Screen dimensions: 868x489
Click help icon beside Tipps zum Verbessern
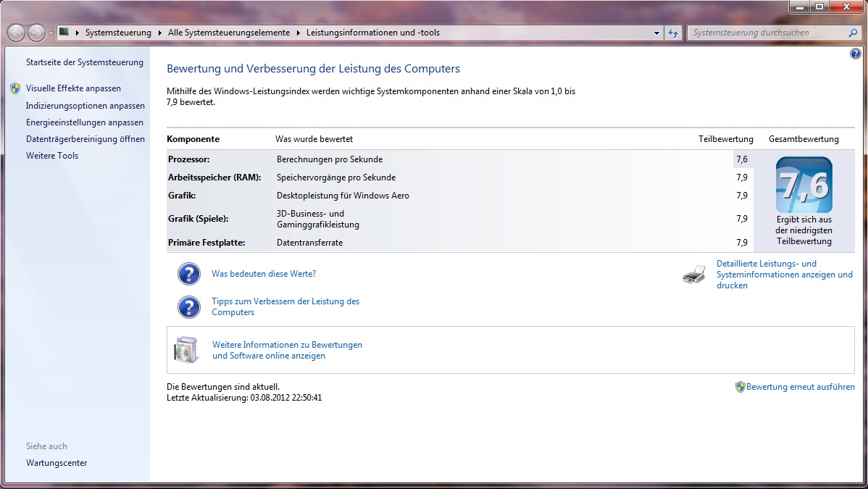click(189, 307)
